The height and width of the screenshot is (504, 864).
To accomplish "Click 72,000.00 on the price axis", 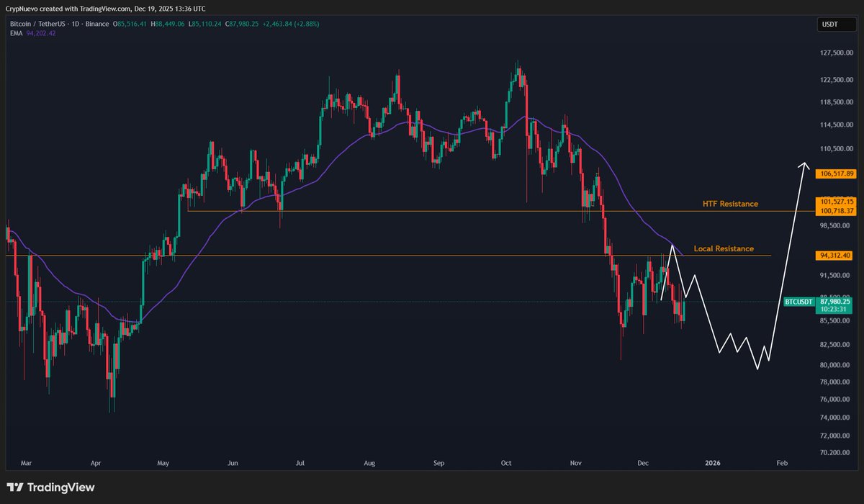I will [x=837, y=436].
